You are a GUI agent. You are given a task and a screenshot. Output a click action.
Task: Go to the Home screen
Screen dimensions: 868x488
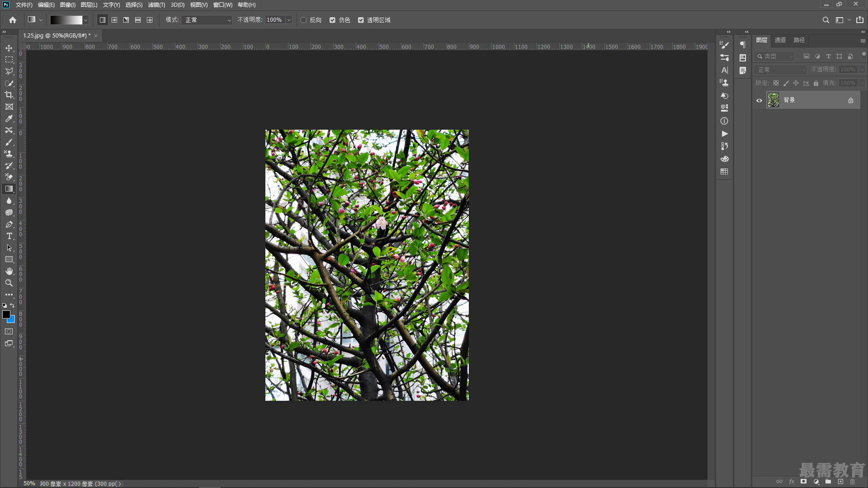[13, 20]
